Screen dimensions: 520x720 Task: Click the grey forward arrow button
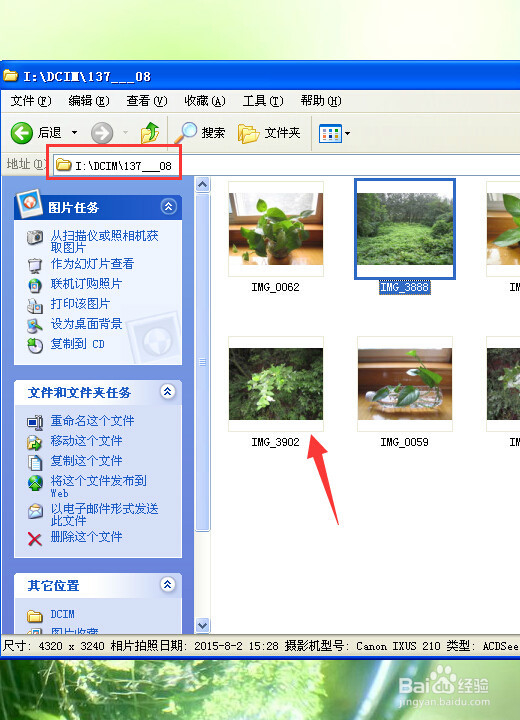[x=102, y=133]
